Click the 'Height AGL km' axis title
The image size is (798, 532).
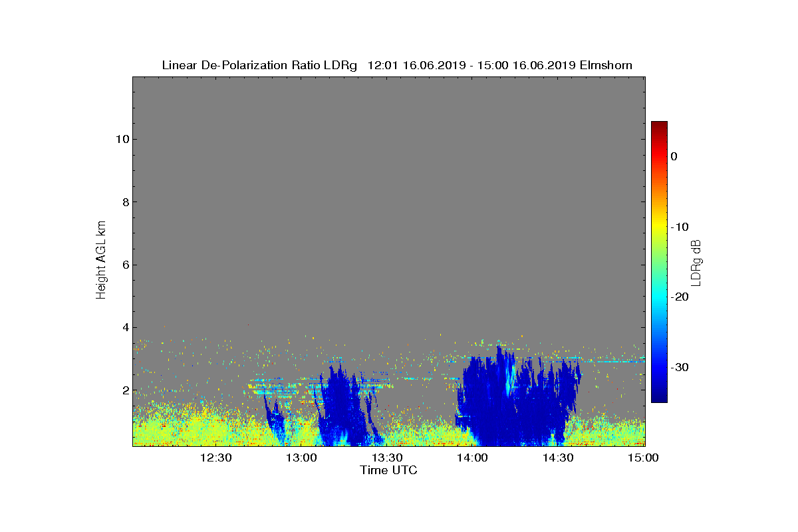(x=101, y=261)
